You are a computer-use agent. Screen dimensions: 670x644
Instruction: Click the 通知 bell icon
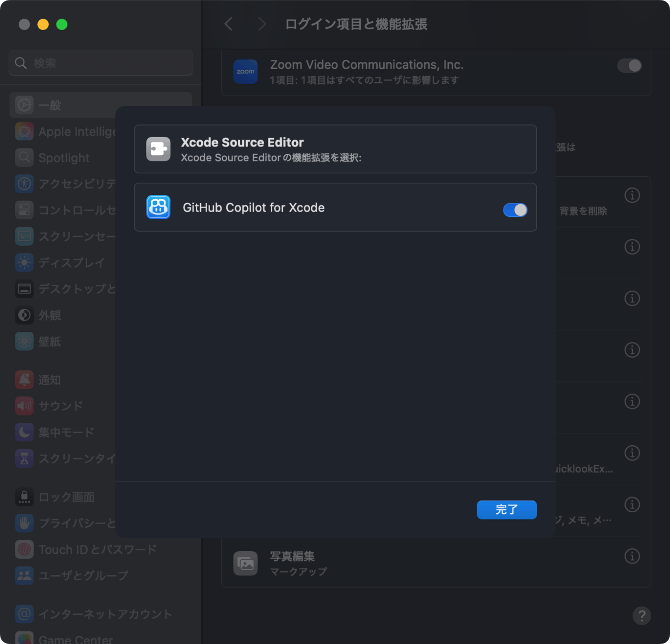(24, 380)
